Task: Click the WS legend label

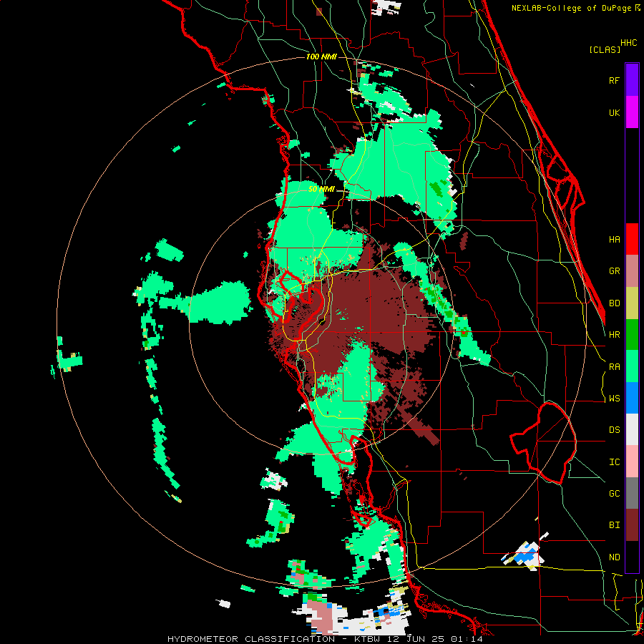Action: (x=615, y=399)
